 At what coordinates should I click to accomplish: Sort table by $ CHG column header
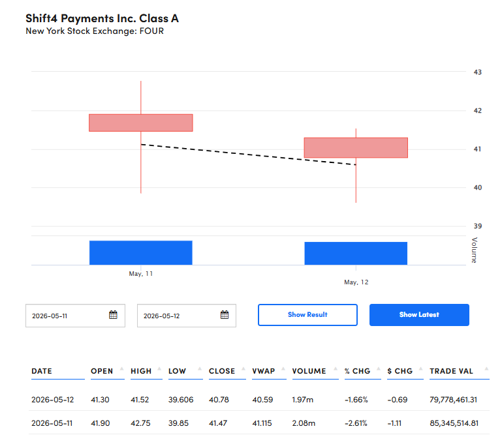[400, 371]
